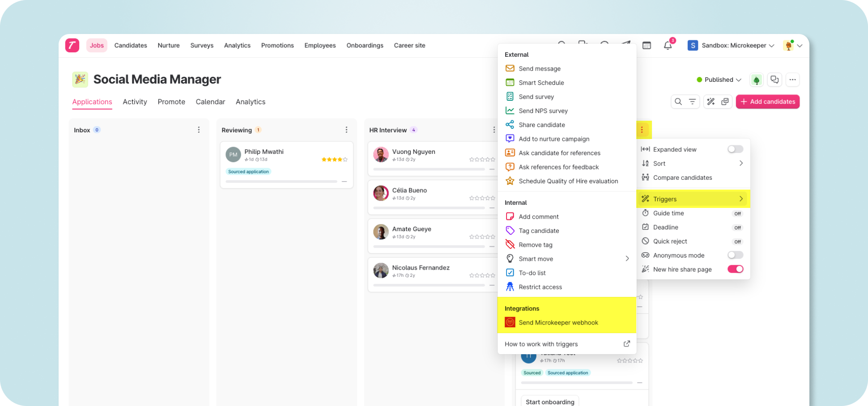Screen dimensions: 868x406
Task: Open Amate Gueye candidate card
Action: coord(433,236)
